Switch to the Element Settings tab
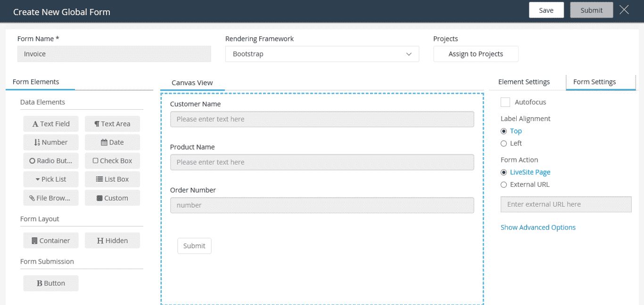 tap(524, 81)
